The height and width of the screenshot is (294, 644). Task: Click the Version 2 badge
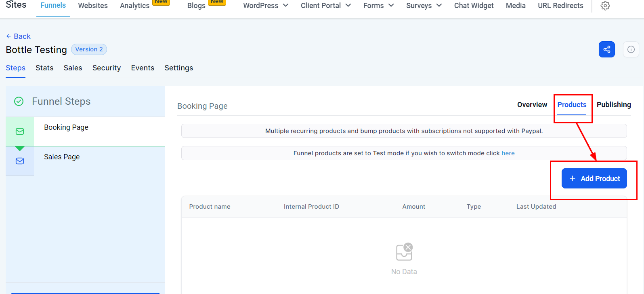coord(89,49)
